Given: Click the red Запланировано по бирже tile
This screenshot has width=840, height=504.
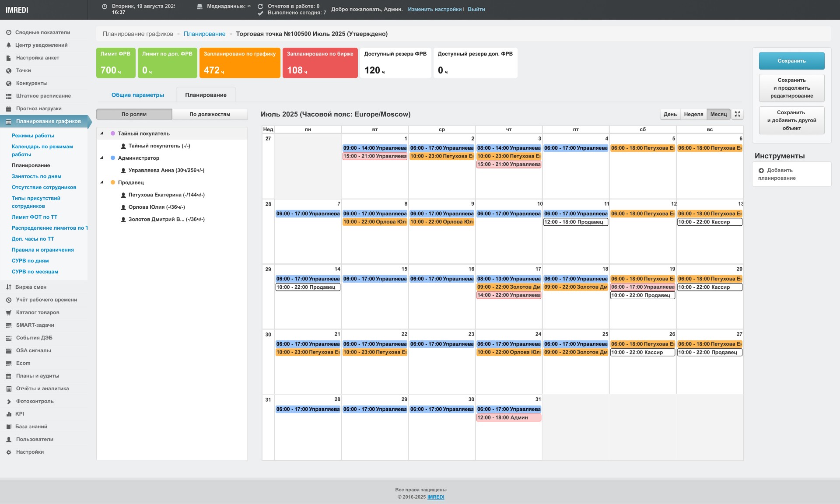Looking at the screenshot, I should pos(320,63).
